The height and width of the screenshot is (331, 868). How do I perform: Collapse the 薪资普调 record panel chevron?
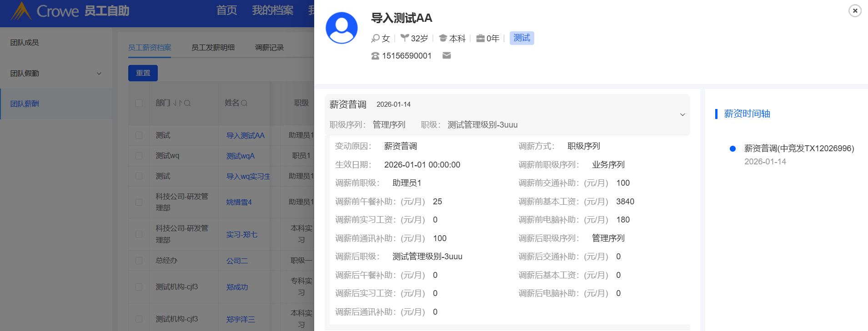click(x=682, y=114)
